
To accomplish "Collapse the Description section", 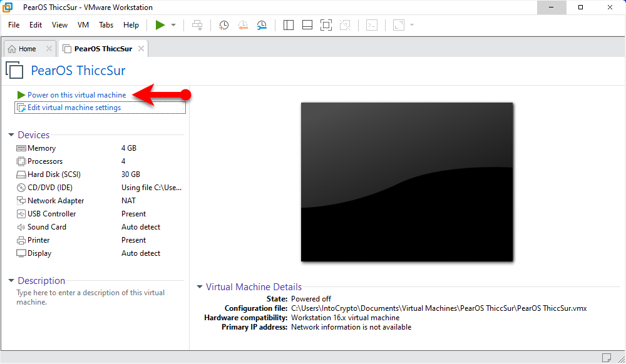I will coord(11,281).
